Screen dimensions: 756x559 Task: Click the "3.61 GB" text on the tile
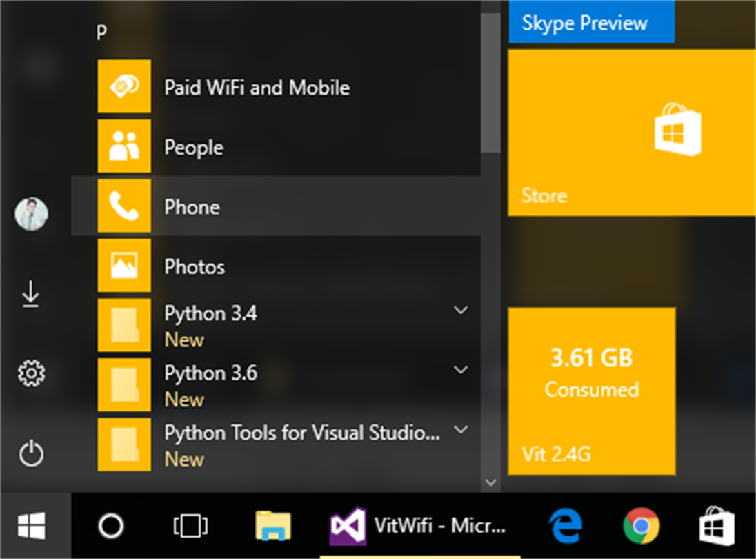pos(592,358)
